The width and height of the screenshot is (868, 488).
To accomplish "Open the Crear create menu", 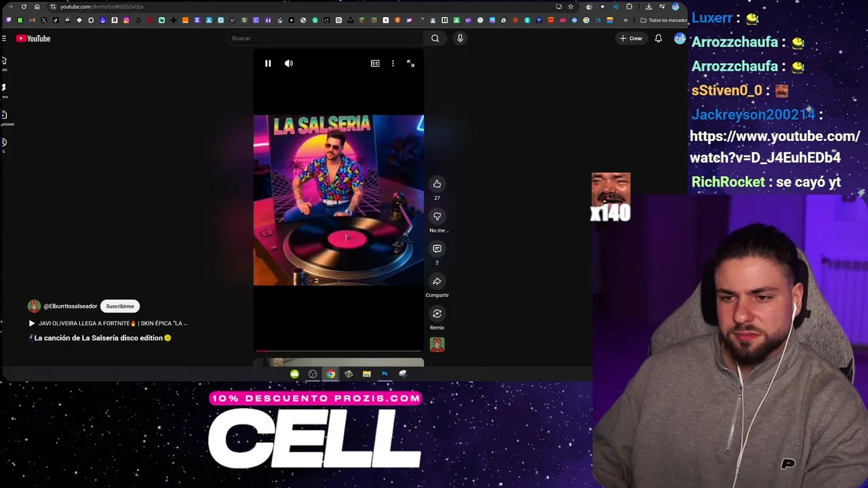I will point(631,39).
